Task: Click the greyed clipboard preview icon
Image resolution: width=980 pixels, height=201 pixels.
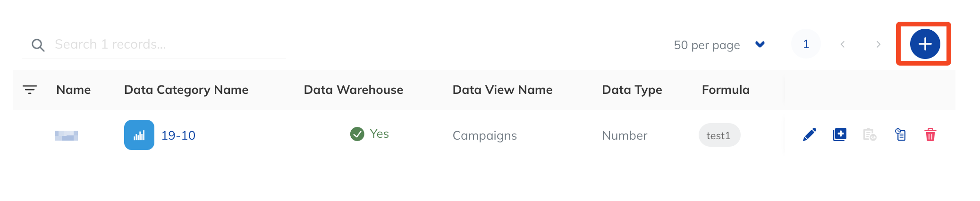Action: click(x=870, y=135)
